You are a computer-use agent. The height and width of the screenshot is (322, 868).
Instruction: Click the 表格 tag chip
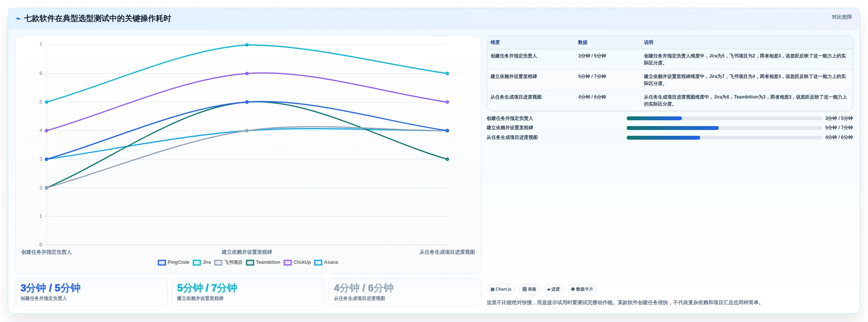click(x=529, y=289)
